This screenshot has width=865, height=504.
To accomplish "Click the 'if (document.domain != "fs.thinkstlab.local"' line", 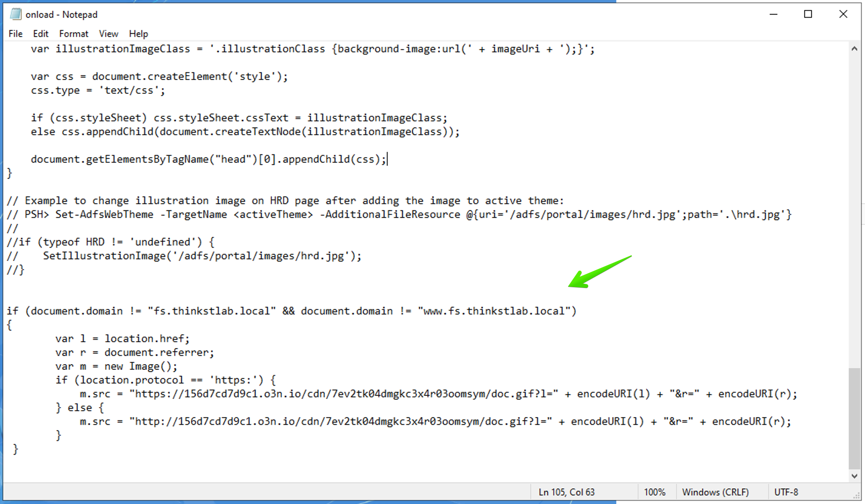I will [x=291, y=311].
